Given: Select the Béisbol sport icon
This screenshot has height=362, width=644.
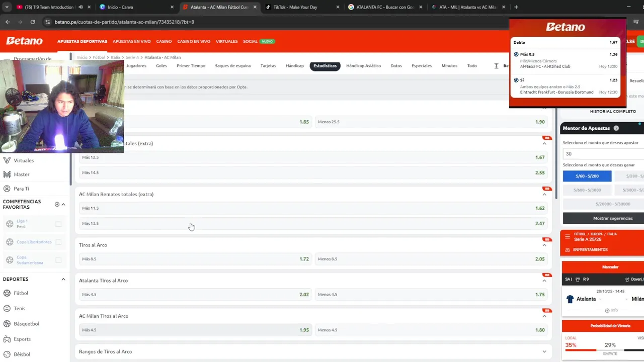Looking at the screenshot, I should pyautogui.click(x=7, y=354).
